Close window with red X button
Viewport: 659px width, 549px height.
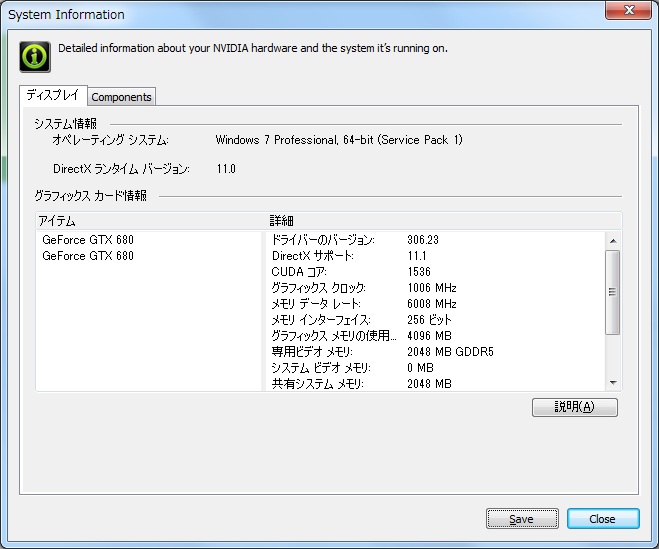pyautogui.click(x=628, y=10)
